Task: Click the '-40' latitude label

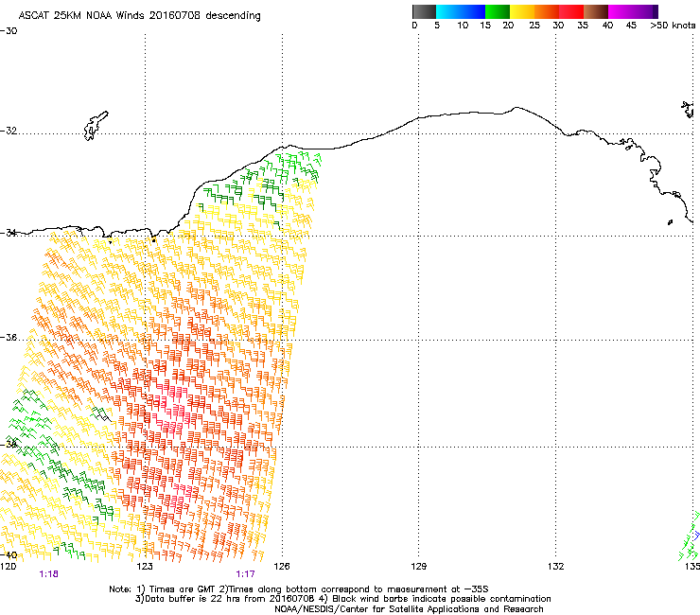Action: (9, 555)
